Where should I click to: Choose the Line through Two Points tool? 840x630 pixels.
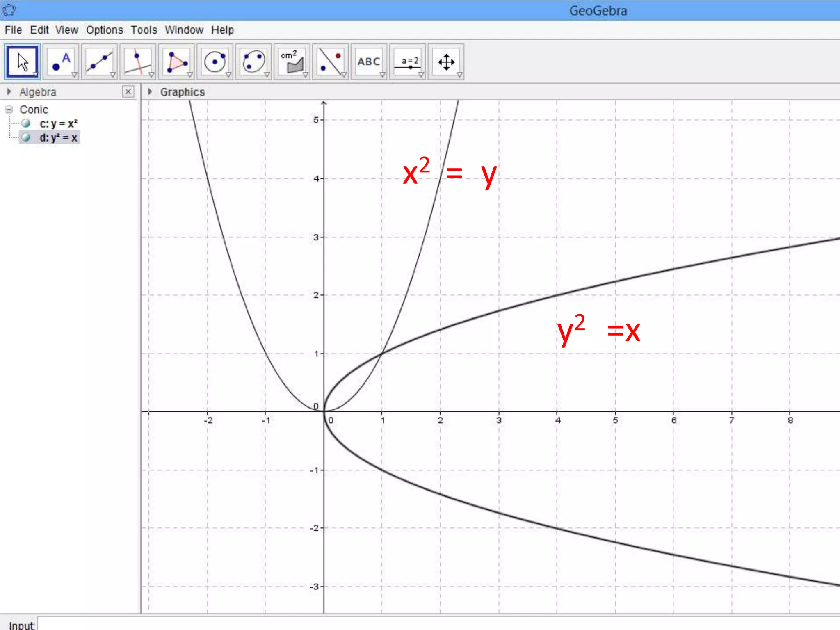point(99,62)
